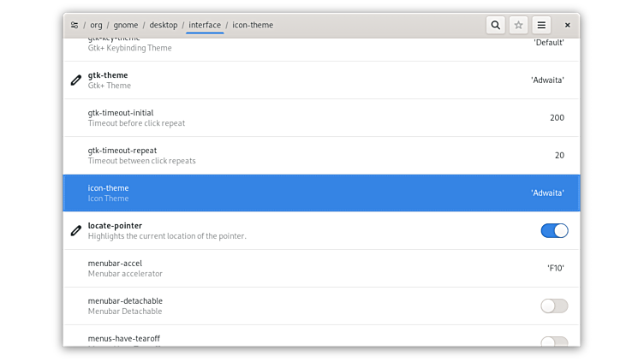
Task: Go to the gnome path segment
Action: [x=126, y=26]
